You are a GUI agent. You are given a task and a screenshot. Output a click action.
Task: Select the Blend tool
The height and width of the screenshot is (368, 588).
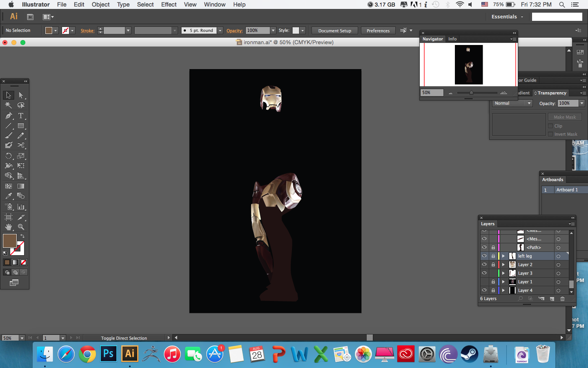click(21, 196)
